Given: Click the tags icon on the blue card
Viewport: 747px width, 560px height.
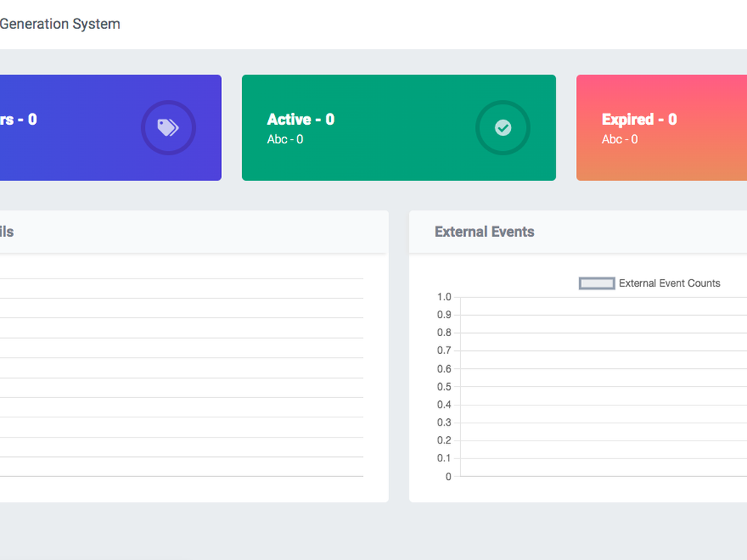Looking at the screenshot, I should [x=168, y=128].
